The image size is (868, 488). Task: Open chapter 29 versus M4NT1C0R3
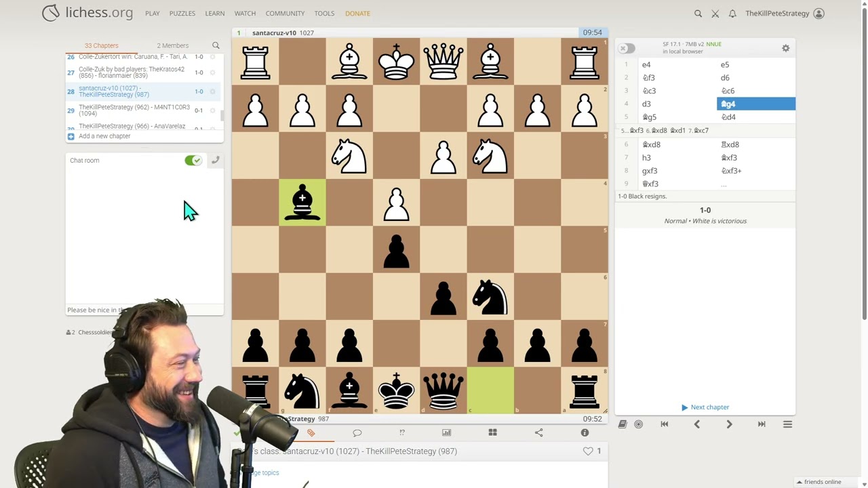(134, 110)
